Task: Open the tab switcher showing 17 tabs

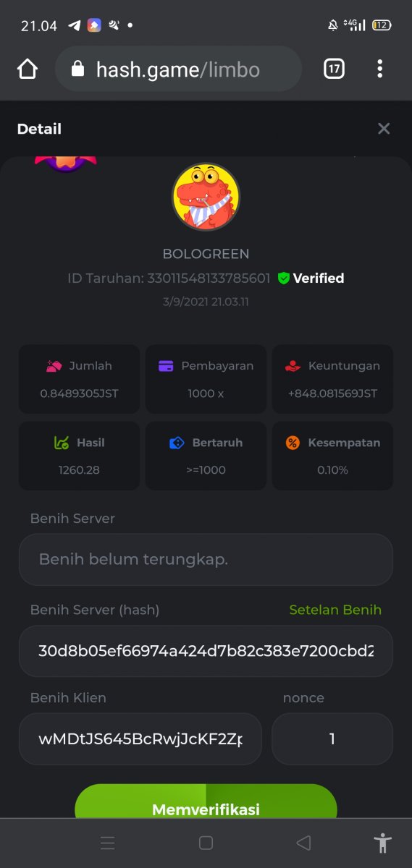Action: coord(334,69)
